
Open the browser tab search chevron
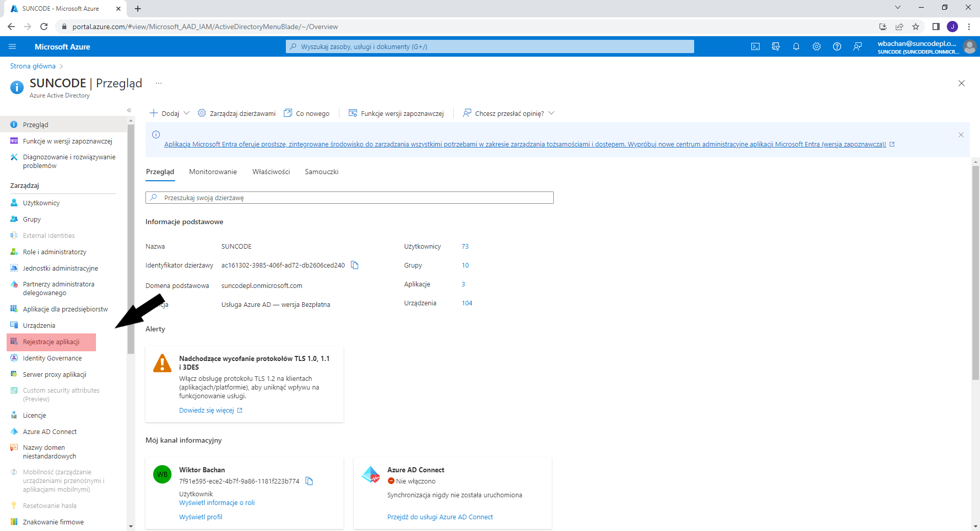click(x=898, y=7)
